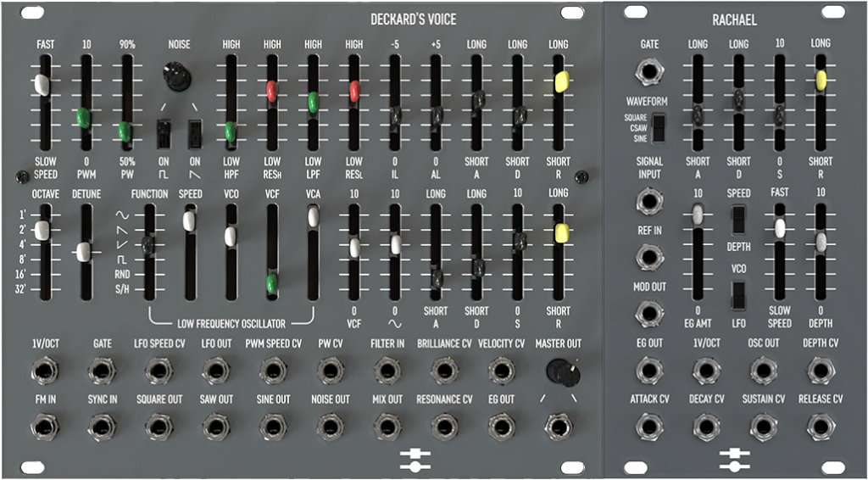The image size is (868, 480).
Task: Click the RELEASE CV jack
Action: point(821,427)
